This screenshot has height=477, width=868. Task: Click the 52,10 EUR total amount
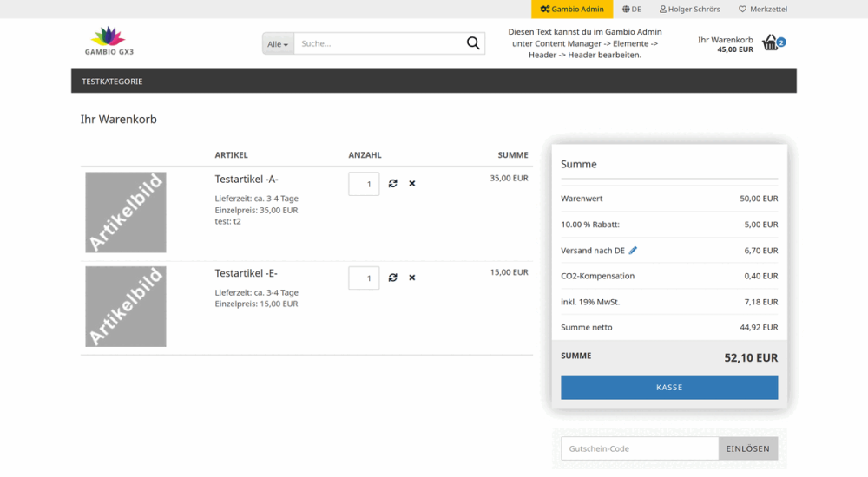[751, 358]
